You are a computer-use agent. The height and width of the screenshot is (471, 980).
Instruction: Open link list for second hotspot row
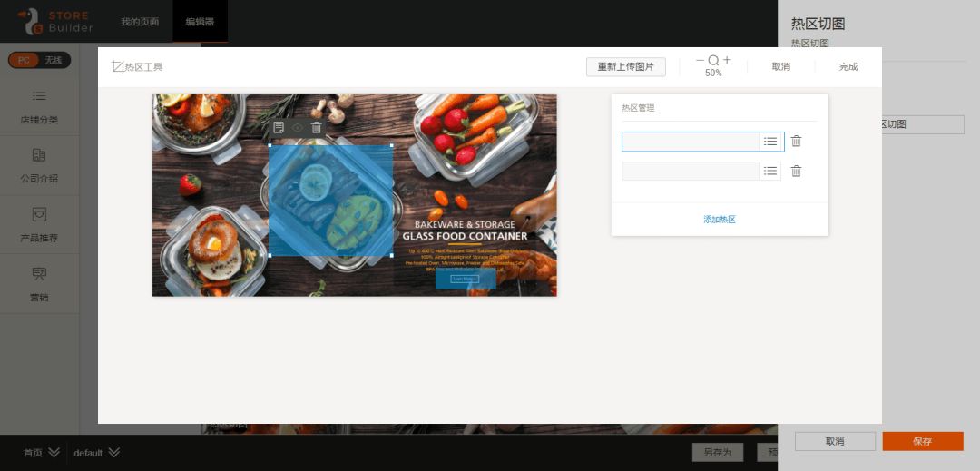[770, 172]
